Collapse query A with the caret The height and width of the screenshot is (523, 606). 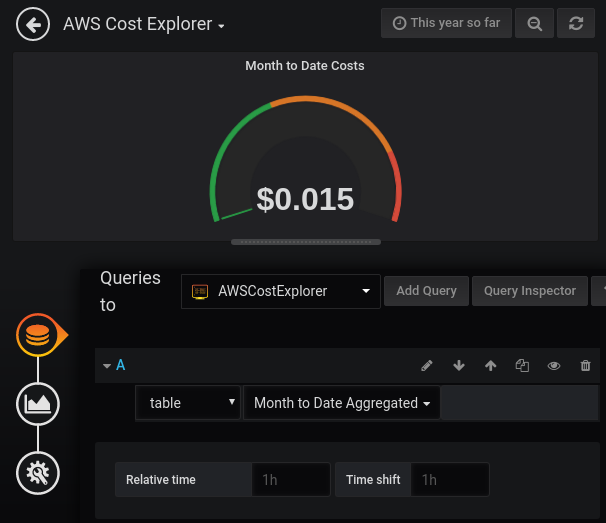tap(107, 366)
